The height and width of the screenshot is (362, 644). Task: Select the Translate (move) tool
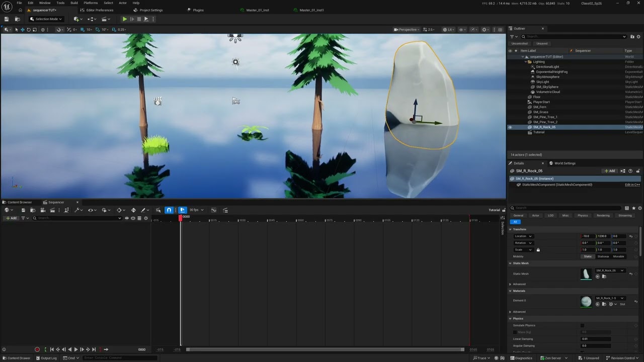(x=22, y=30)
